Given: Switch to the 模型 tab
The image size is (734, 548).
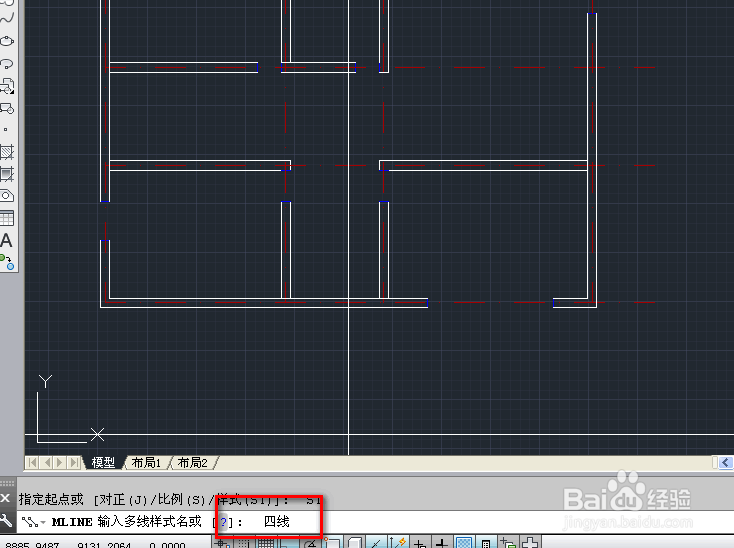Looking at the screenshot, I should (x=103, y=463).
